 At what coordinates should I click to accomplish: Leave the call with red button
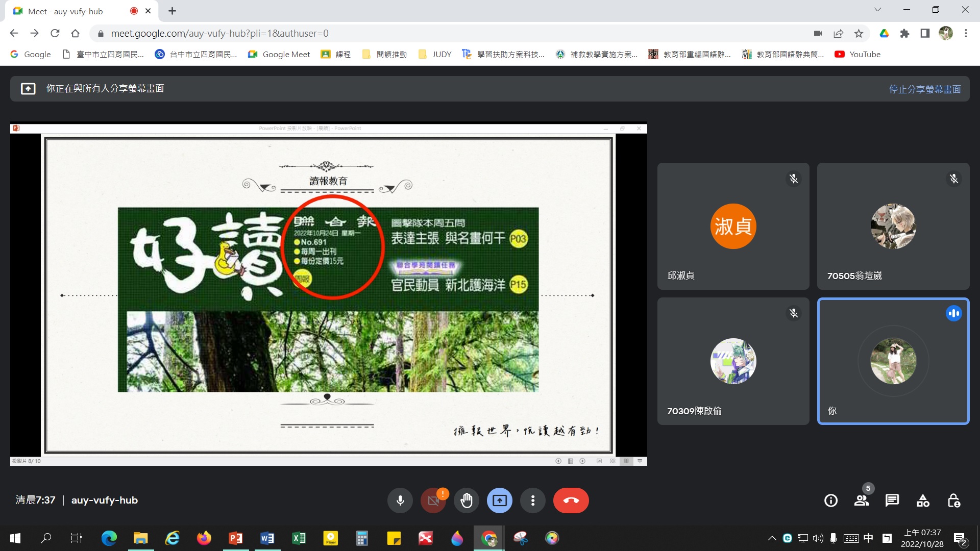click(x=571, y=500)
